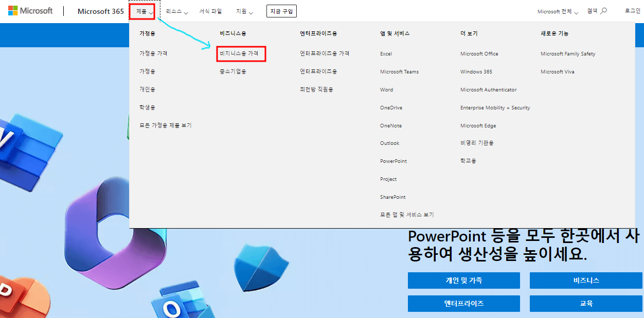Open the 학생용 menu entry
This screenshot has width=644, height=318.
(147, 107)
